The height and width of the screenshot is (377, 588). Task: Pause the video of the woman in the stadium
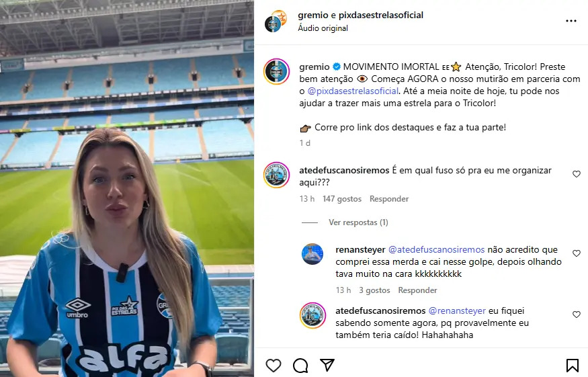point(127,188)
